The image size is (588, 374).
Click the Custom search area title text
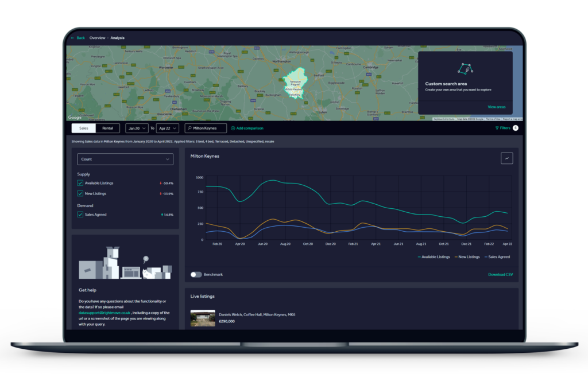click(x=446, y=84)
